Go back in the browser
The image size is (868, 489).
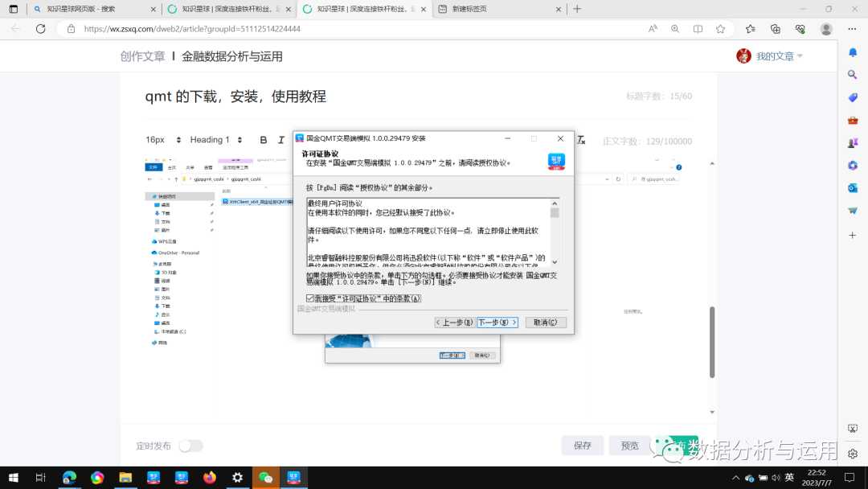coord(15,29)
